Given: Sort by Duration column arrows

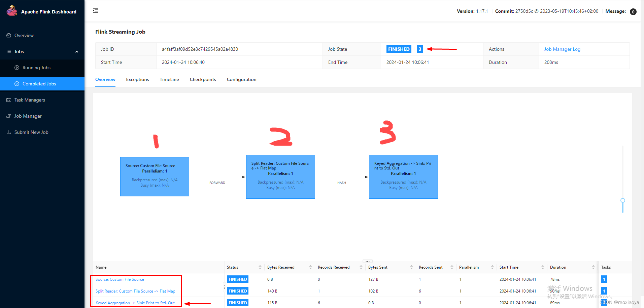Looking at the screenshot, I should pyautogui.click(x=593, y=267).
